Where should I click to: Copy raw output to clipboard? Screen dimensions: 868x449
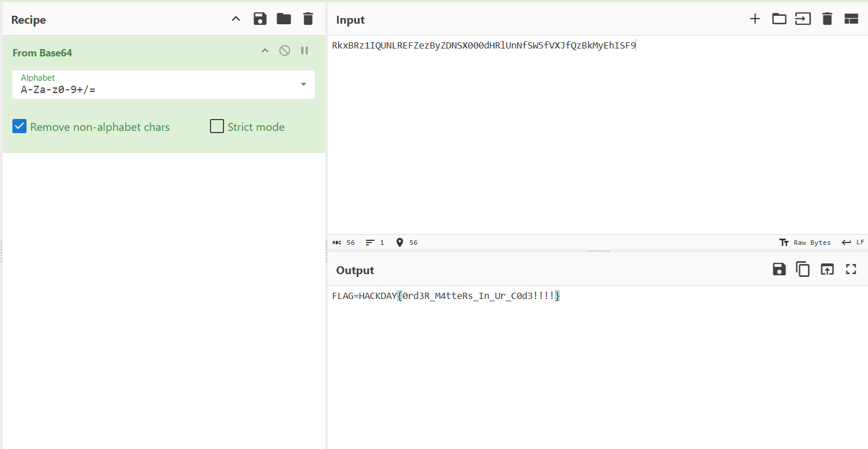click(803, 270)
